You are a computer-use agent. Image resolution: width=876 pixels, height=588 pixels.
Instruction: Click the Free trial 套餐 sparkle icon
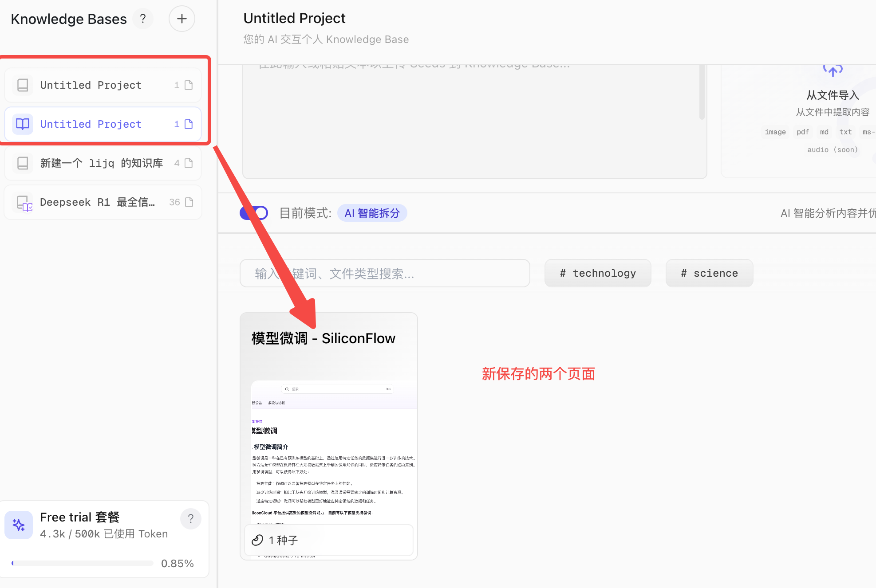click(x=19, y=525)
